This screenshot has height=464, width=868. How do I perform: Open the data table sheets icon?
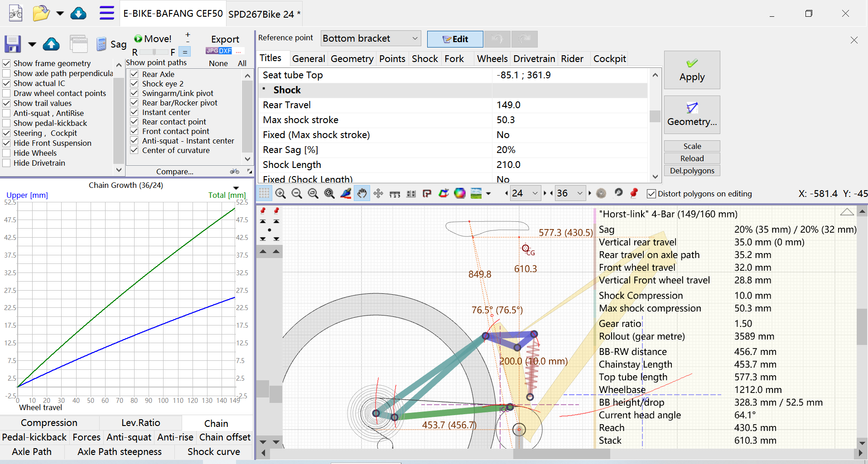(x=79, y=44)
